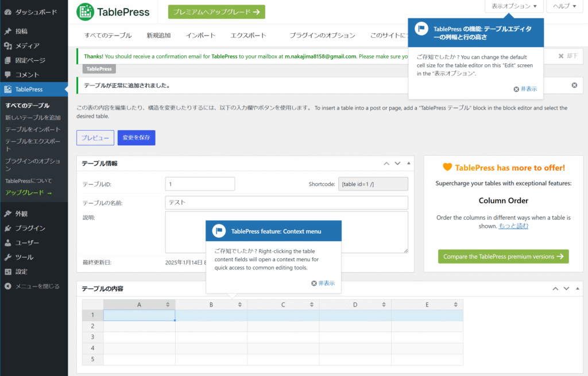Collapse the テーブルの内容 panel
Screen dimensions: 588x376
coord(578,289)
